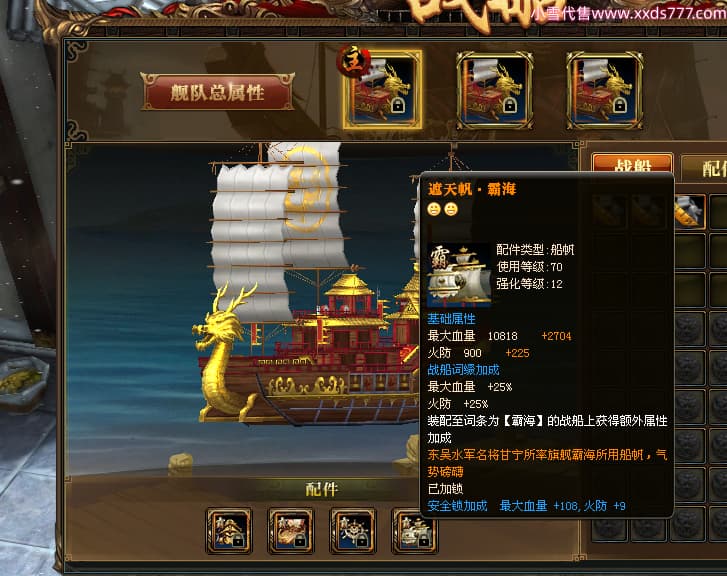The width and height of the screenshot is (727, 576).
Task: Click the 遮天帆·霸海 item icon in tooltip
Action: click(x=459, y=275)
